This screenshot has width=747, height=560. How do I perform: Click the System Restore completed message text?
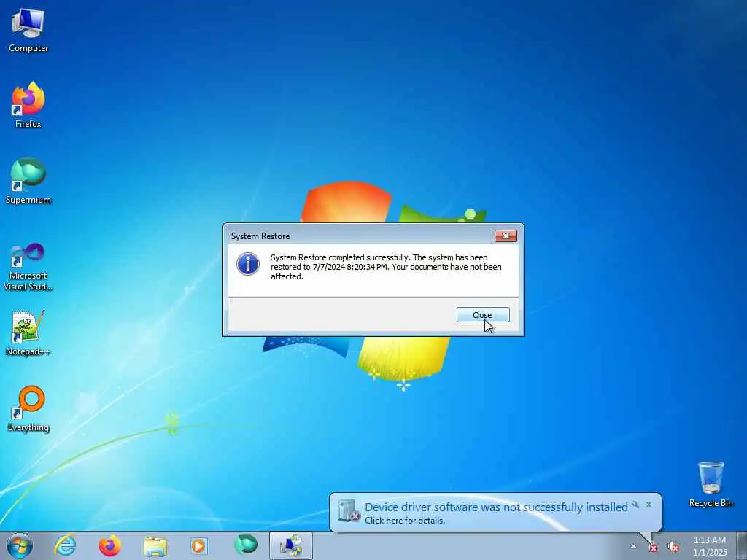click(386, 267)
